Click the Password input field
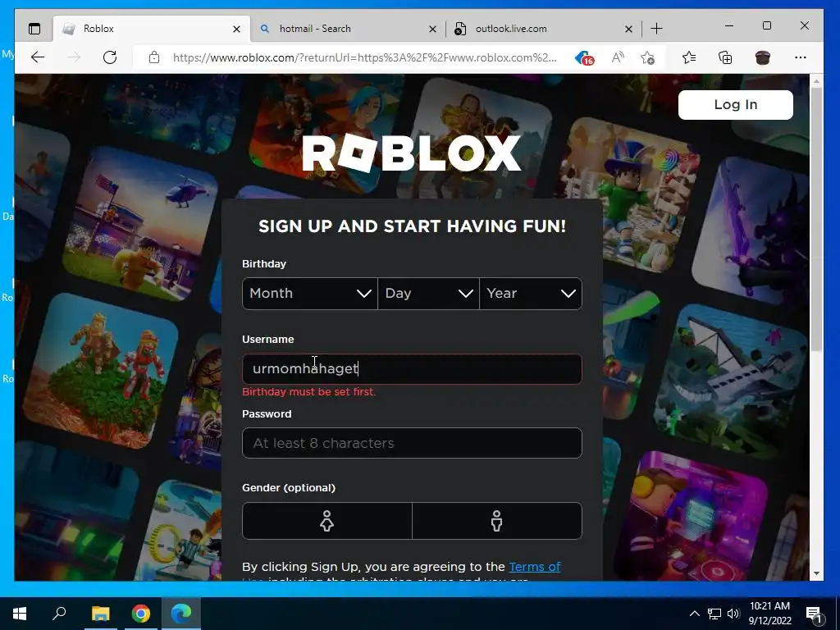The height and width of the screenshot is (630, 840). pyautogui.click(x=412, y=443)
